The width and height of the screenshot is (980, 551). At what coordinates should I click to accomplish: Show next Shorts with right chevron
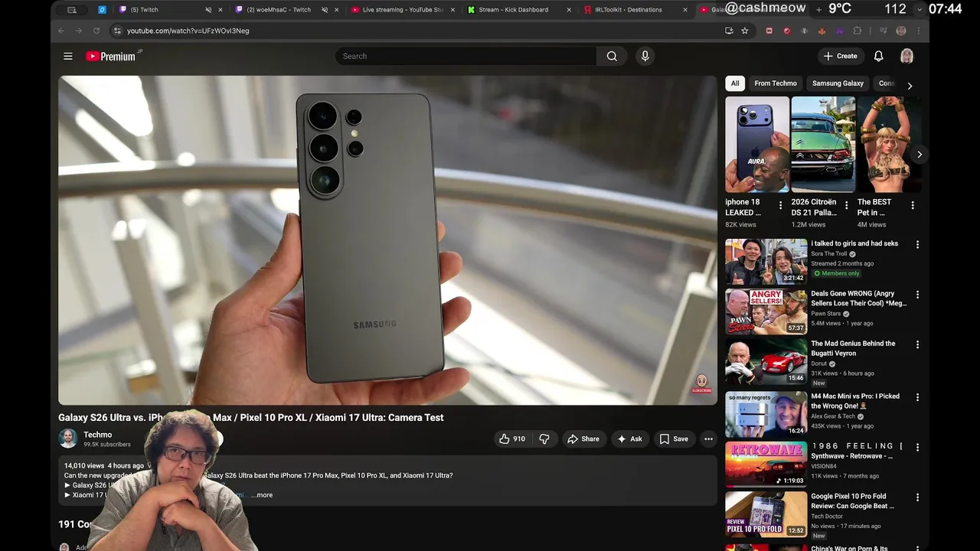tap(919, 155)
